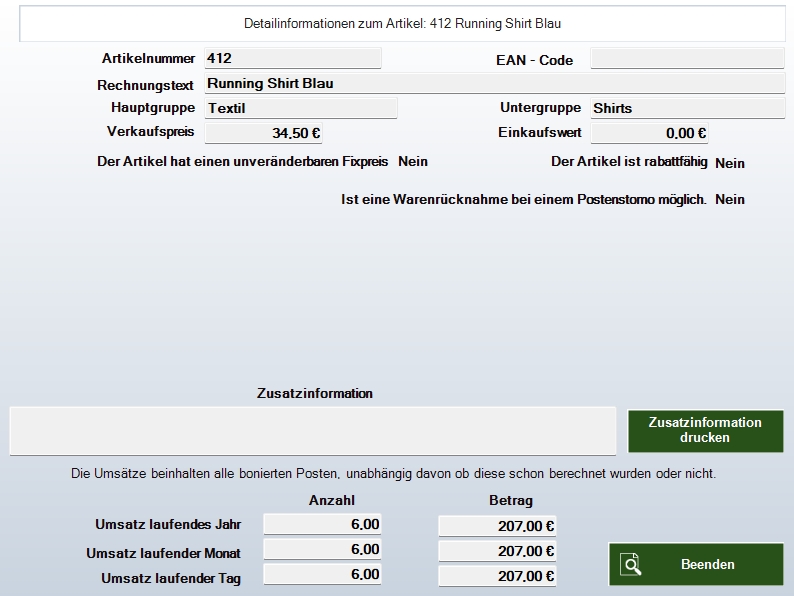
Task: Click the Einkaufswert field 0,00 €
Action: click(x=649, y=133)
